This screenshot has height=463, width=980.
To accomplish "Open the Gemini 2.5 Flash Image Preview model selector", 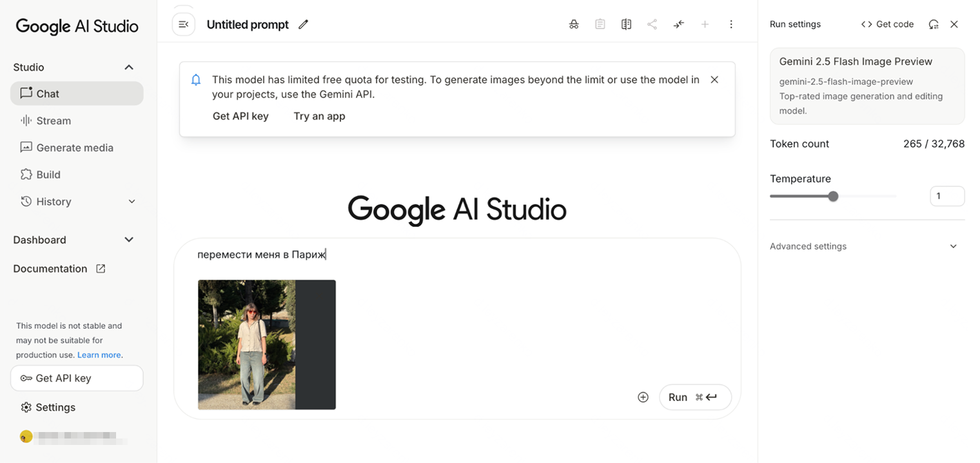I will (867, 86).
